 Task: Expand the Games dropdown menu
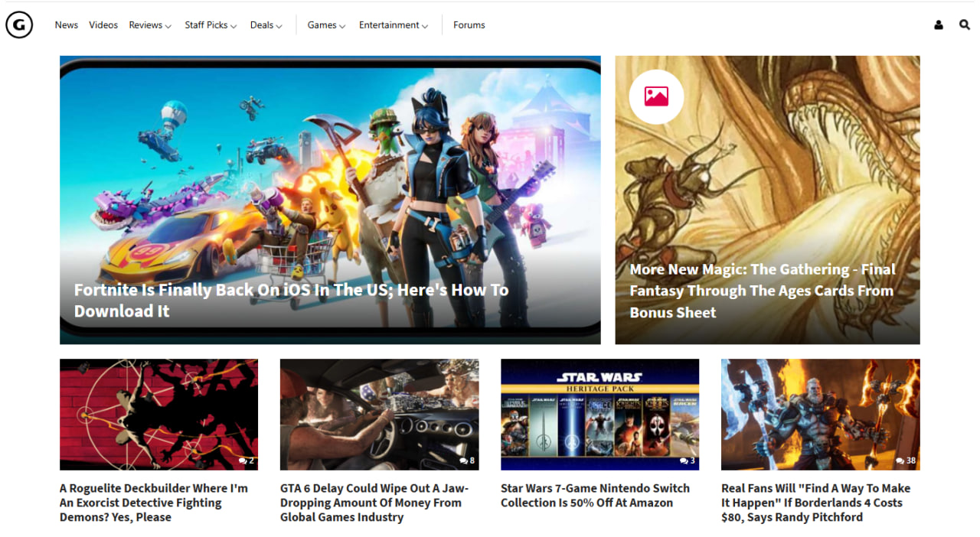click(327, 25)
